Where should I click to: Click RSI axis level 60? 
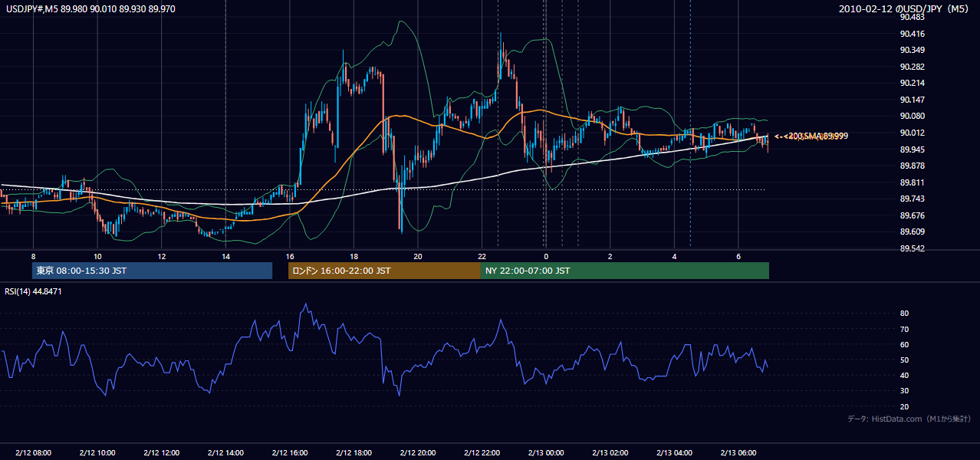coord(904,344)
